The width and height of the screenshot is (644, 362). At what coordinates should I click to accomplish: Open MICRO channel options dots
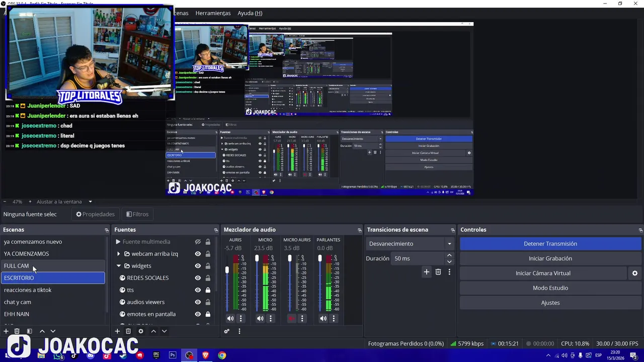click(271, 318)
